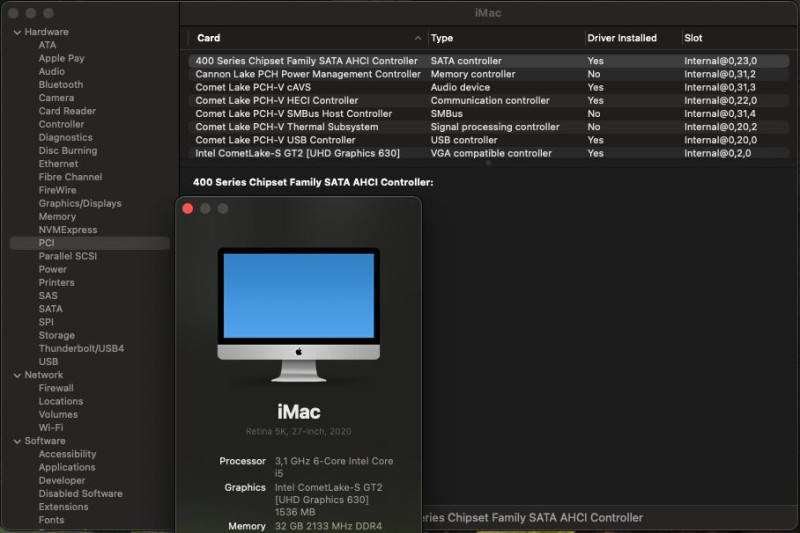The width and height of the screenshot is (800, 533).
Task: Click the VGA compatible controller type cell
Action: point(491,154)
